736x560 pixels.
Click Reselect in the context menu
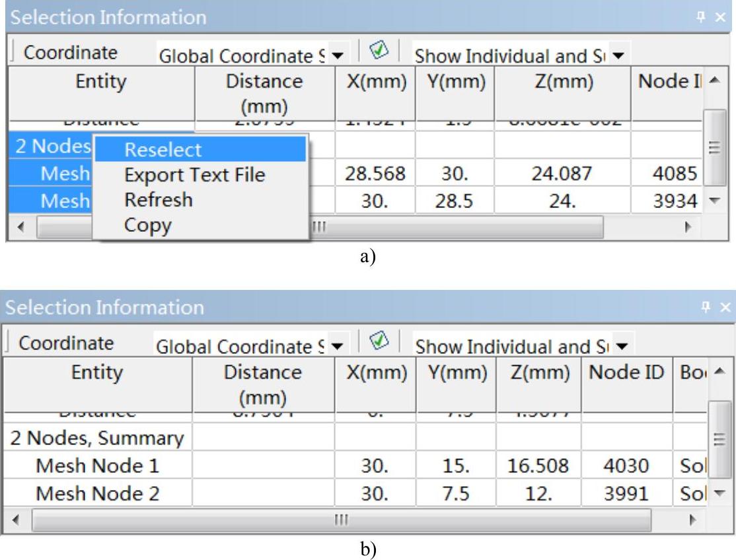point(163,150)
